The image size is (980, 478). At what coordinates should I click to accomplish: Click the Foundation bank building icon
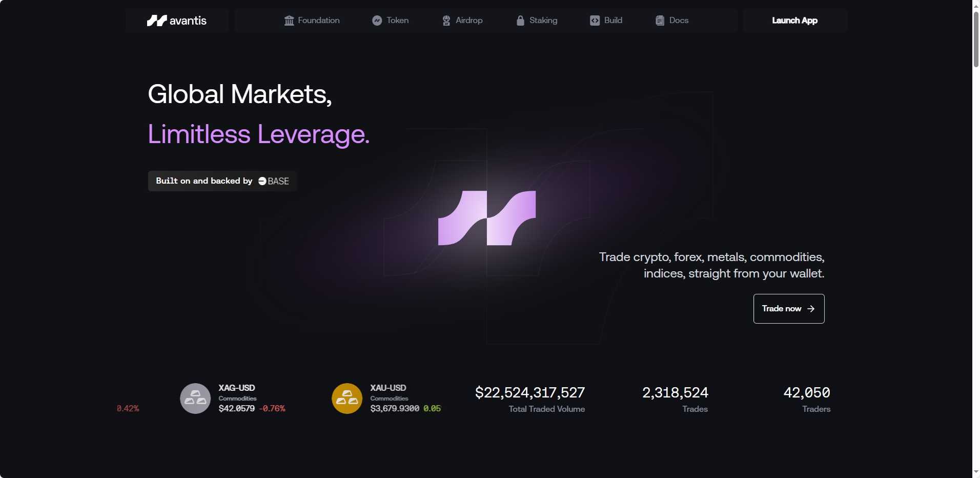pos(289,21)
